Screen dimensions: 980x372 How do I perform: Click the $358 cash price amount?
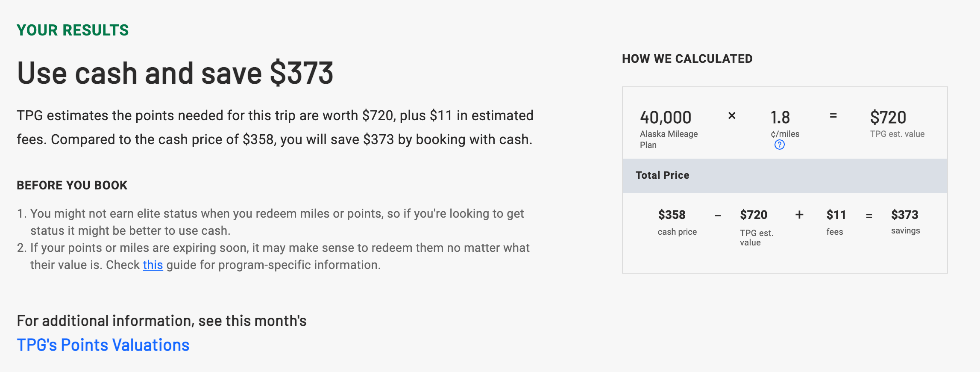pos(672,215)
